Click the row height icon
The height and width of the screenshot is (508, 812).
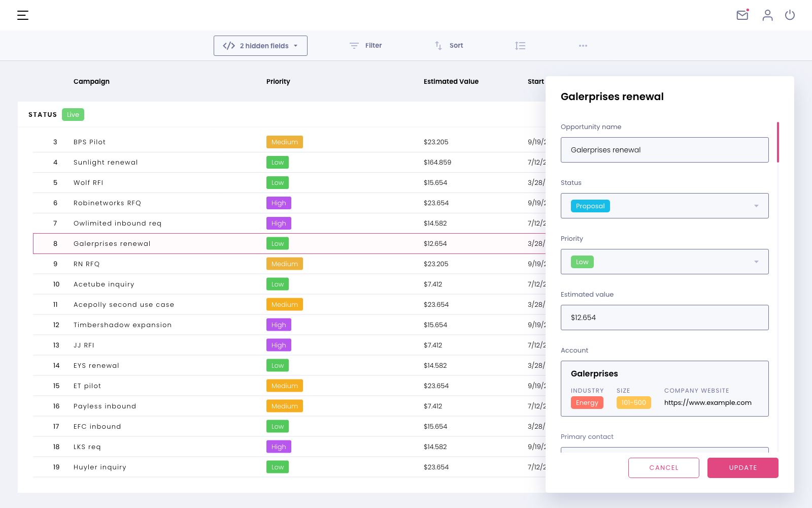(520, 46)
